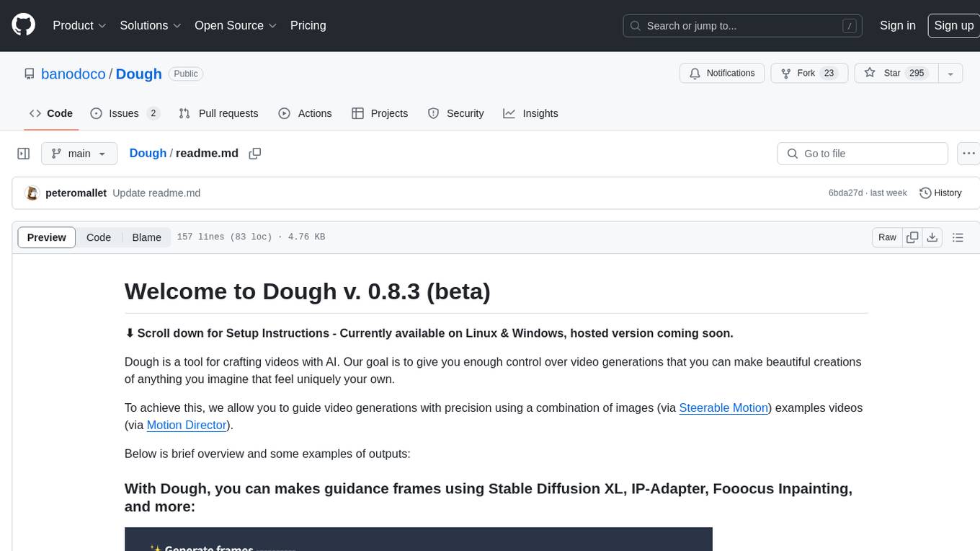Expand the Solutions menu
This screenshot has width=980, height=551.
(150, 25)
